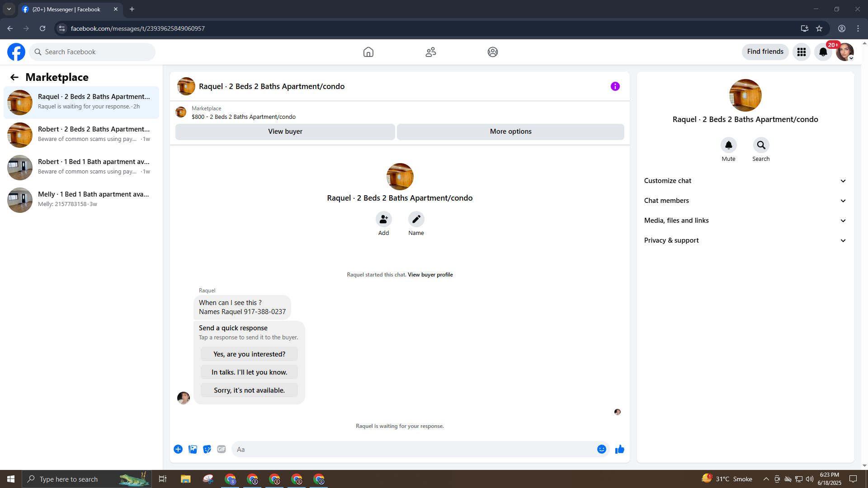
Task: Choose a sticker from sticker icon
Action: pyautogui.click(x=207, y=449)
